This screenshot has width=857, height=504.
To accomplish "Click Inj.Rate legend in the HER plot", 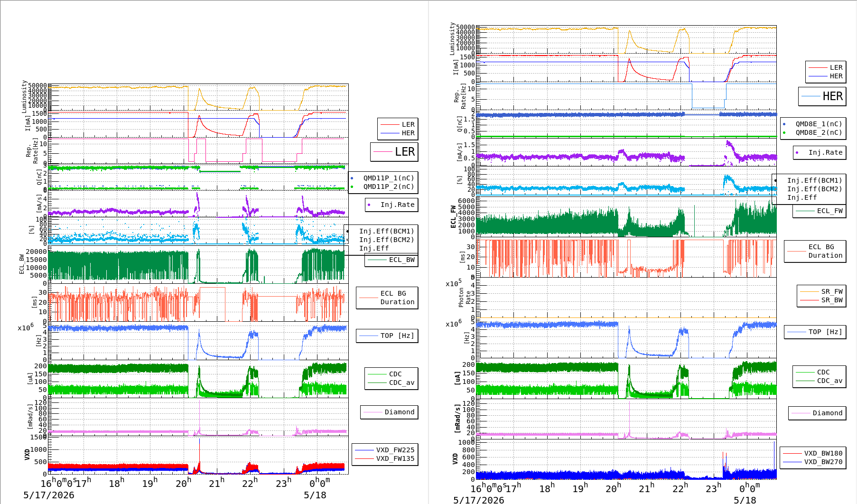I will [825, 152].
